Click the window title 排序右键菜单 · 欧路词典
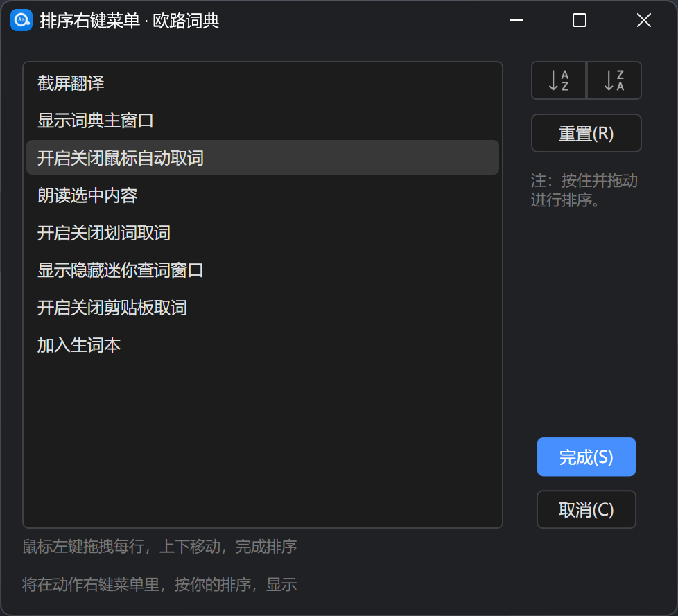This screenshot has width=678, height=616. click(129, 21)
